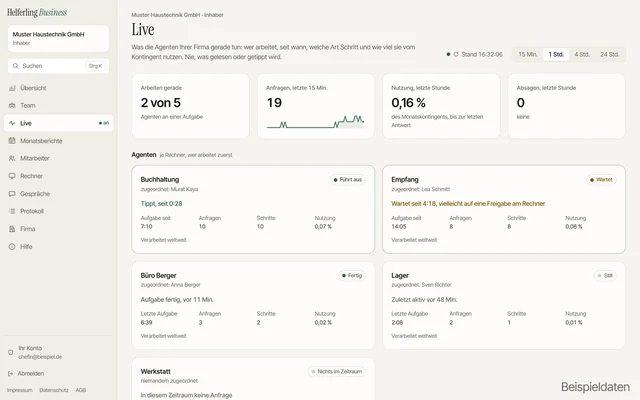Viewport: 640px width, 400px height.
Task: Click the Still status badge on Lager
Action: (x=605, y=276)
